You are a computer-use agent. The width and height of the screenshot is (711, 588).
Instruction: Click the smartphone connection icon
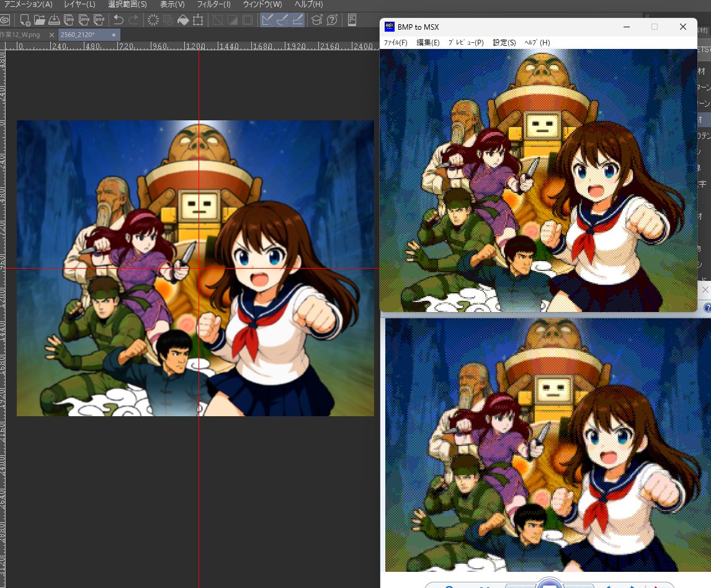point(352,20)
